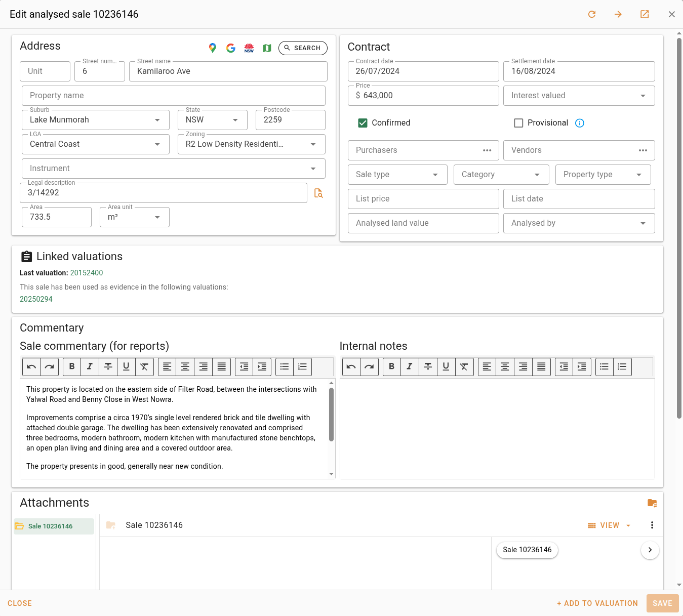Tick the Provisional checkbox
This screenshot has height=616, width=683.
pyautogui.click(x=518, y=123)
